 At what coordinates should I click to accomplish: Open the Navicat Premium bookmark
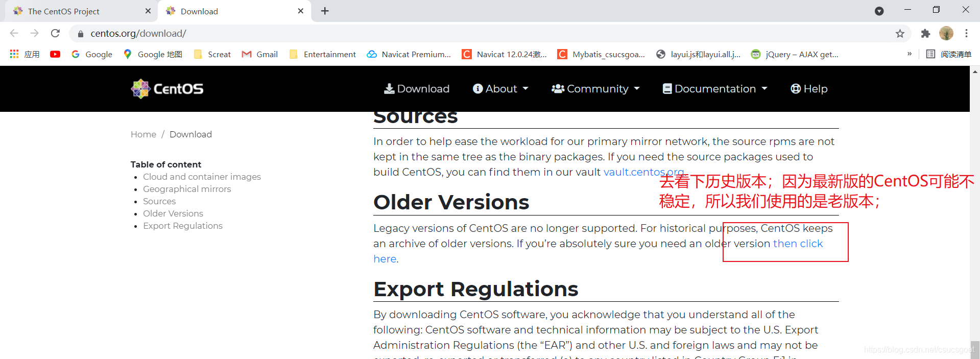(x=409, y=54)
